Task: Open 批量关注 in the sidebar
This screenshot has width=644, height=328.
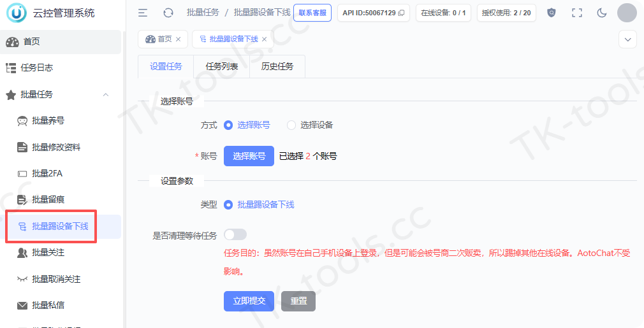Action: 61,253
